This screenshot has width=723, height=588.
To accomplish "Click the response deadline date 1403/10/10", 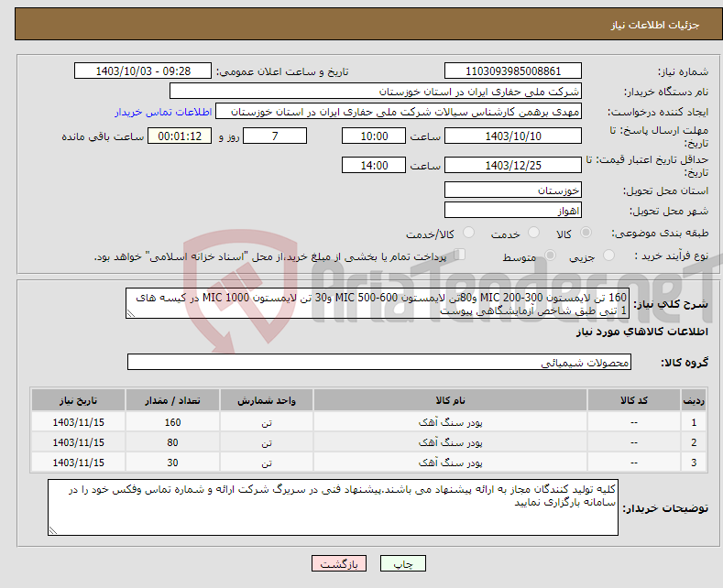I will [513, 136].
